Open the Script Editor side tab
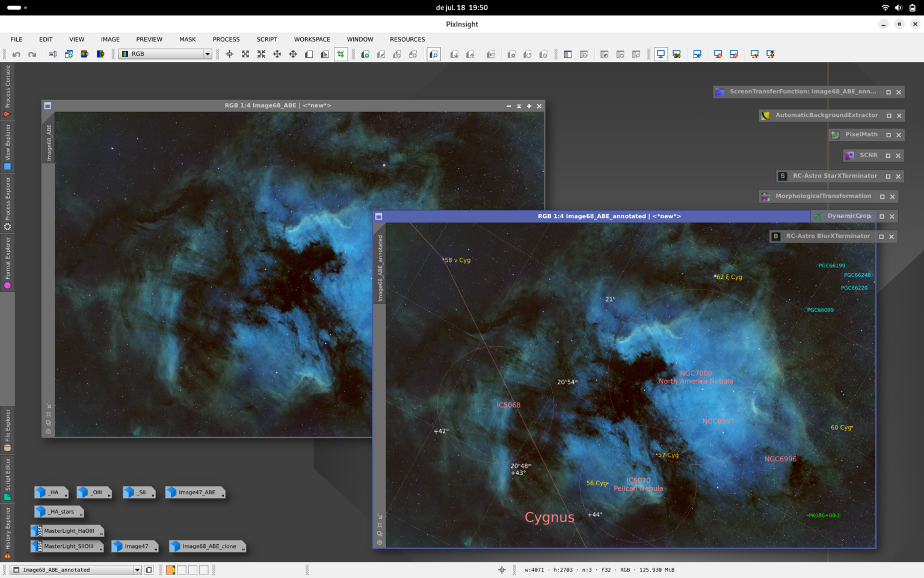924x578 pixels. coord(7,479)
